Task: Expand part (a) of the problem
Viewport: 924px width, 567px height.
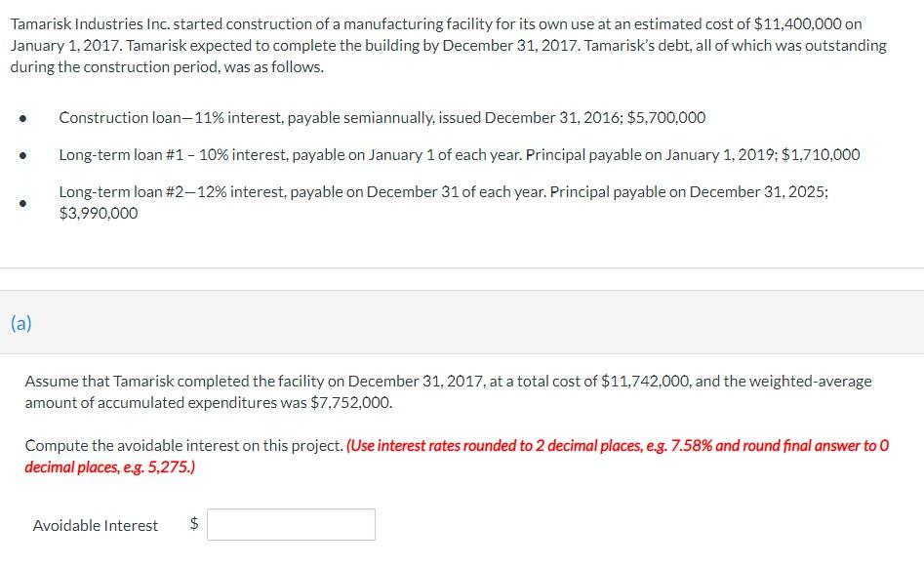Action: (x=19, y=322)
